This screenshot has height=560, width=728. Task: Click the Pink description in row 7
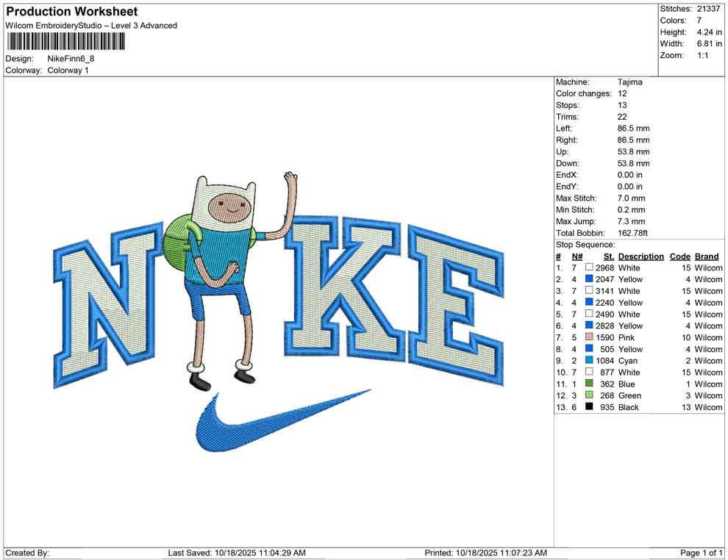[x=626, y=337]
